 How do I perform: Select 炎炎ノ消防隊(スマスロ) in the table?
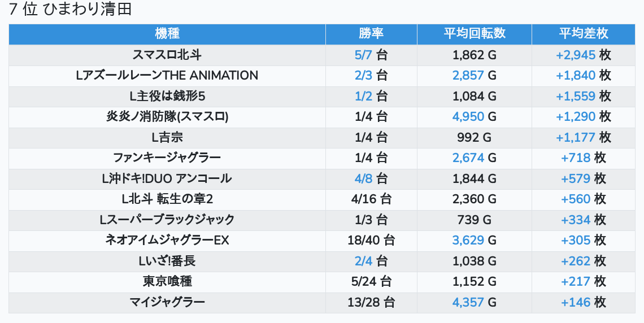point(167,116)
